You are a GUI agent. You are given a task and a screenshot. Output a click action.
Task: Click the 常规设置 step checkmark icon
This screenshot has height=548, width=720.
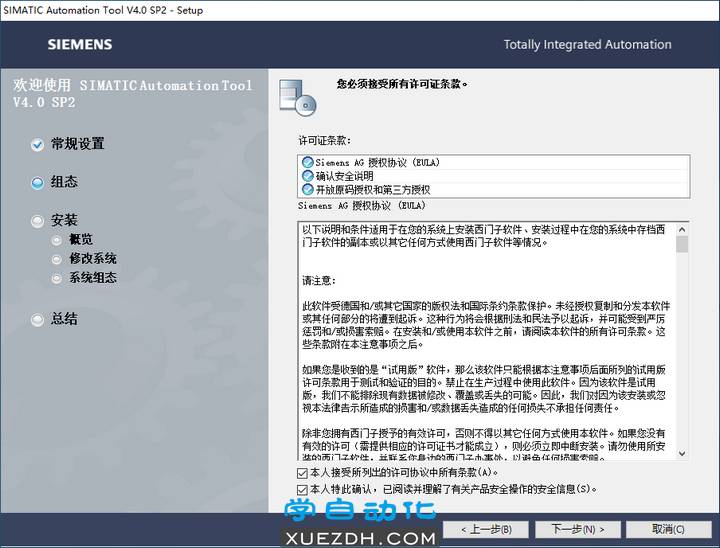click(x=37, y=145)
